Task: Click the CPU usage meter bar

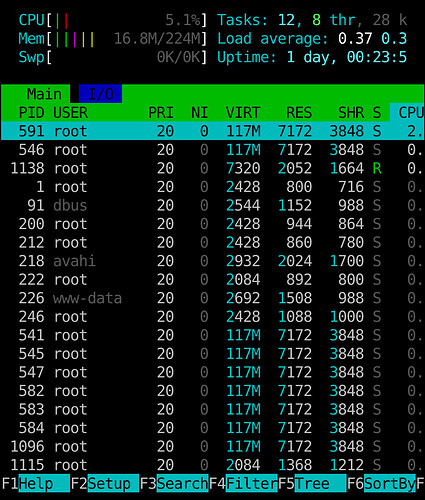Action: pos(113,20)
